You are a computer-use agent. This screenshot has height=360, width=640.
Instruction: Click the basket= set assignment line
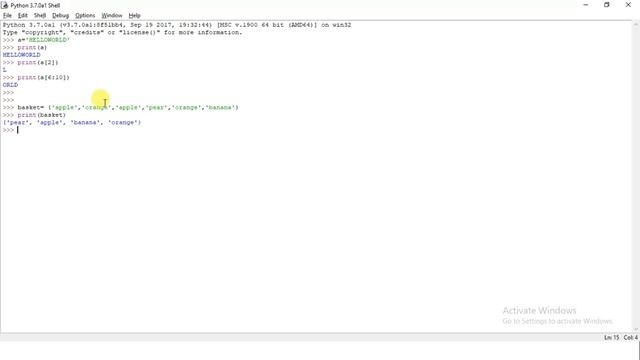[x=128, y=107]
